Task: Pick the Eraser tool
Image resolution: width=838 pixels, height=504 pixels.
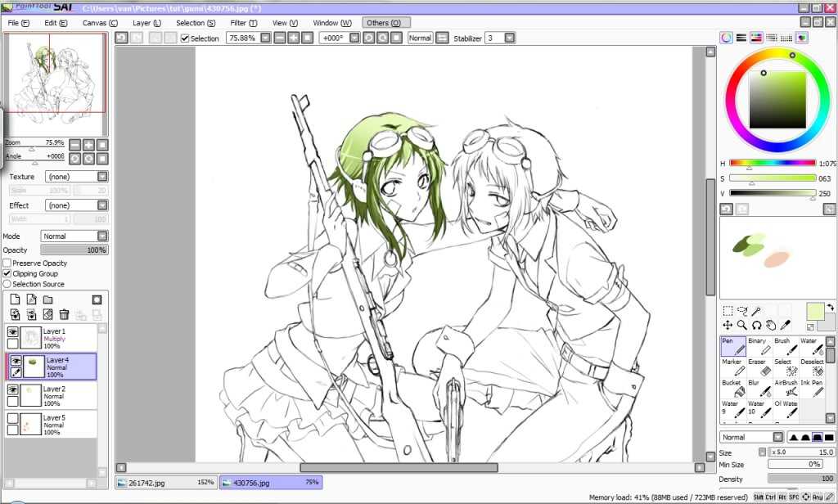Action: point(760,367)
